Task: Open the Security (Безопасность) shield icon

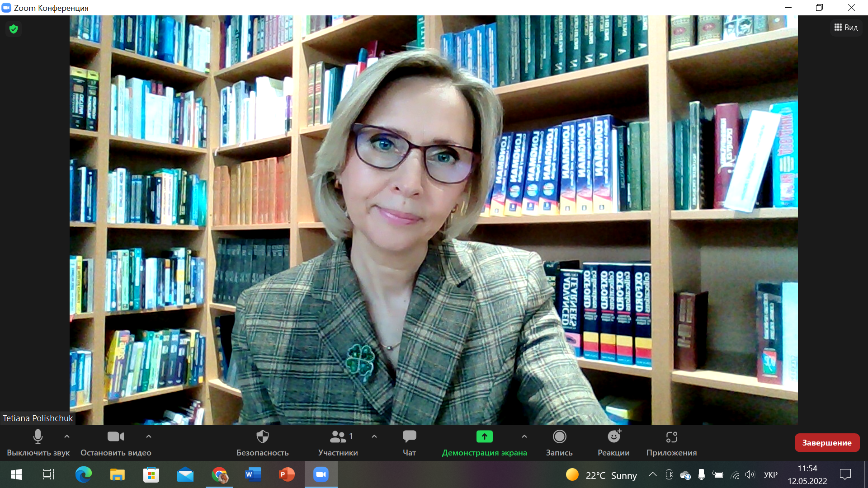Action: 262,437
